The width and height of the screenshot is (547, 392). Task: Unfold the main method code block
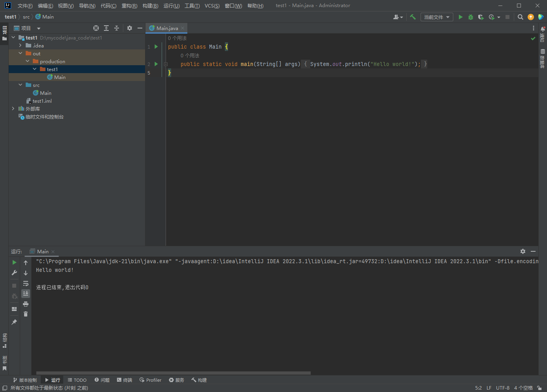[166, 64]
